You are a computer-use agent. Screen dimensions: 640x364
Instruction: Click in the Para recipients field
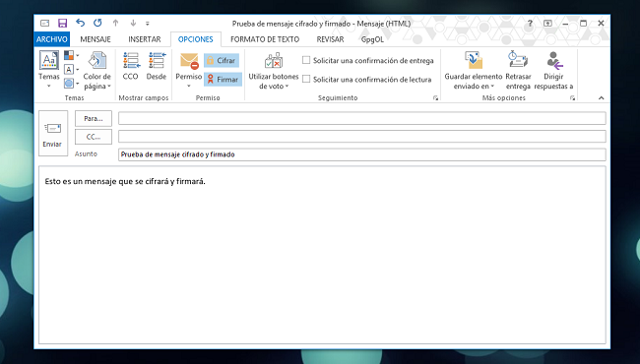(x=362, y=119)
